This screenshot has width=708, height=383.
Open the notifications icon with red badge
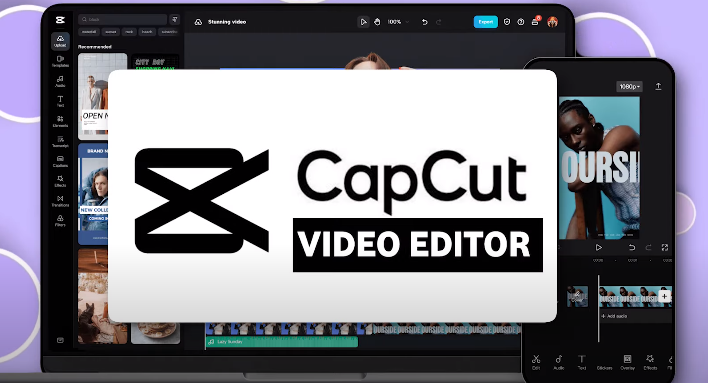pos(536,21)
